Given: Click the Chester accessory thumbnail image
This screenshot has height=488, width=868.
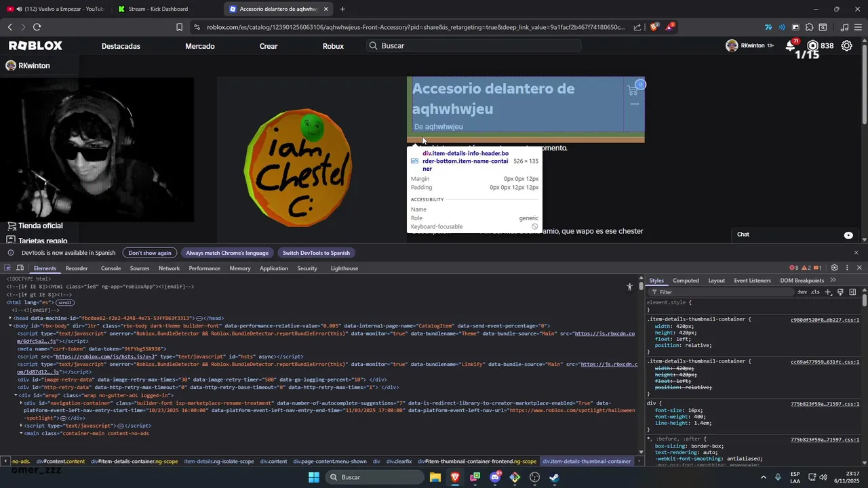Looking at the screenshot, I should (x=298, y=167).
